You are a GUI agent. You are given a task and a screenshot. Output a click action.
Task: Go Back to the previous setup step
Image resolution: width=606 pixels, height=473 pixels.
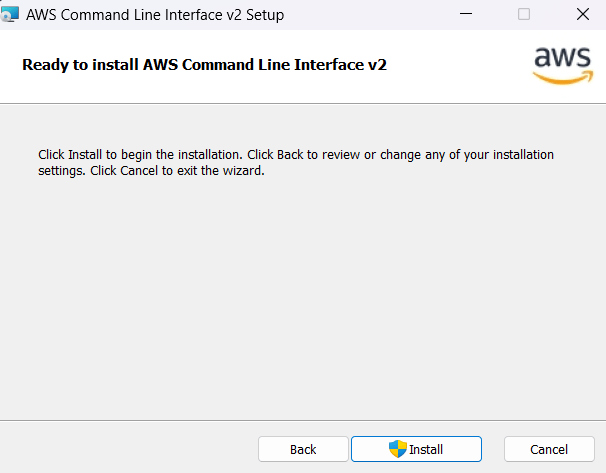click(303, 449)
